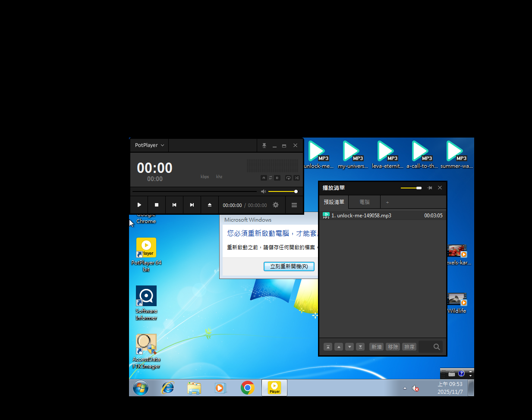Image resolution: width=532 pixels, height=420 pixels.
Task: Adjust the playlist opacity slider
Action: (411, 188)
